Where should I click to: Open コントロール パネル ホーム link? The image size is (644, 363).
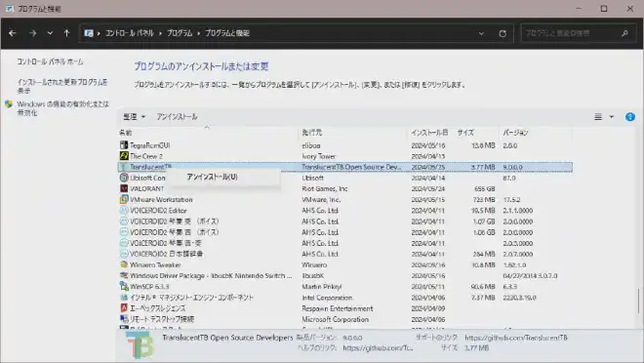[50, 61]
